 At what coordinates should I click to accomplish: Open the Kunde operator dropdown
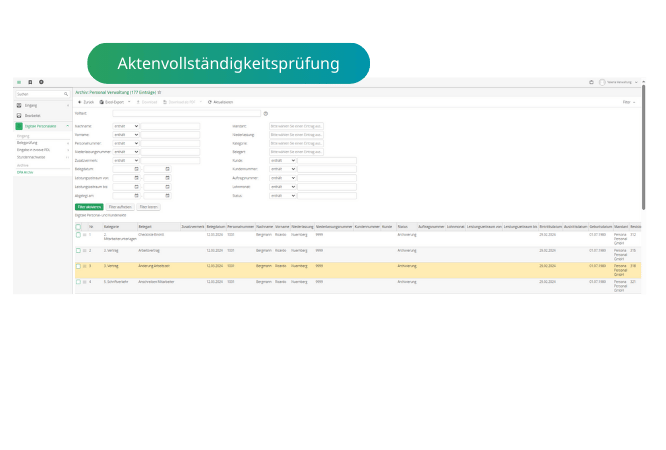pos(283,161)
